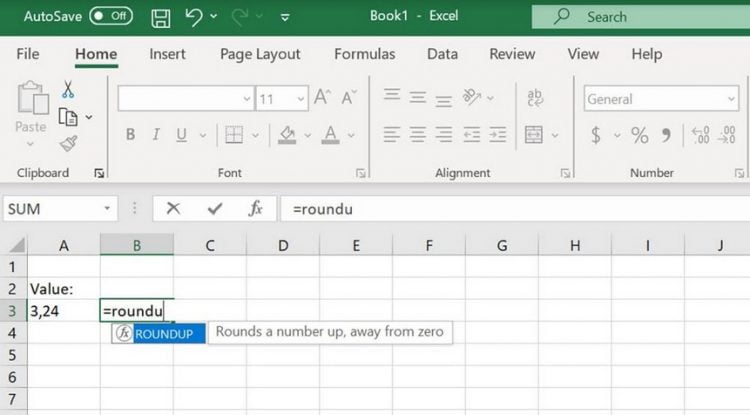
Task: Open Merge & Center dropdown arrow
Action: coord(555,135)
